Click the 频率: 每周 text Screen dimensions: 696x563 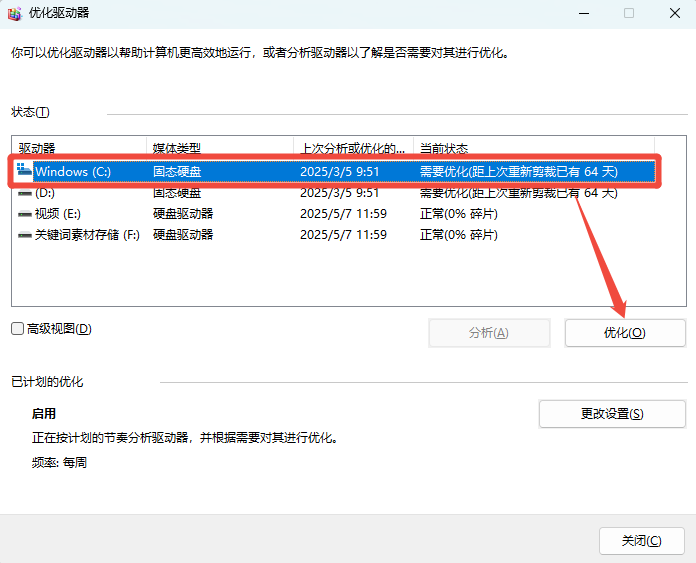(x=59, y=463)
